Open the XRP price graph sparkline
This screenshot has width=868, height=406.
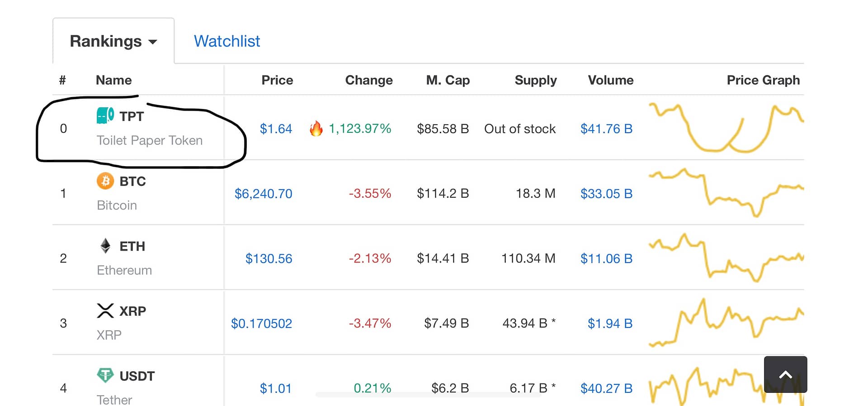pyautogui.click(x=726, y=322)
